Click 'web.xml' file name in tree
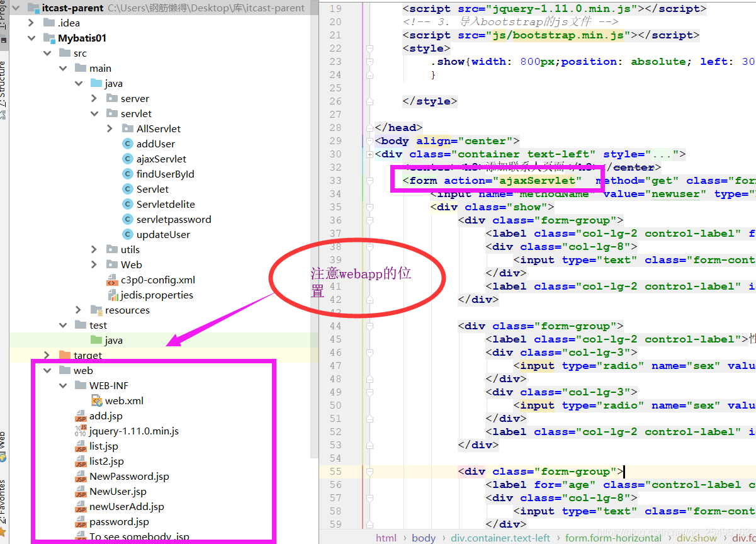The width and height of the screenshot is (756, 544). coord(124,400)
